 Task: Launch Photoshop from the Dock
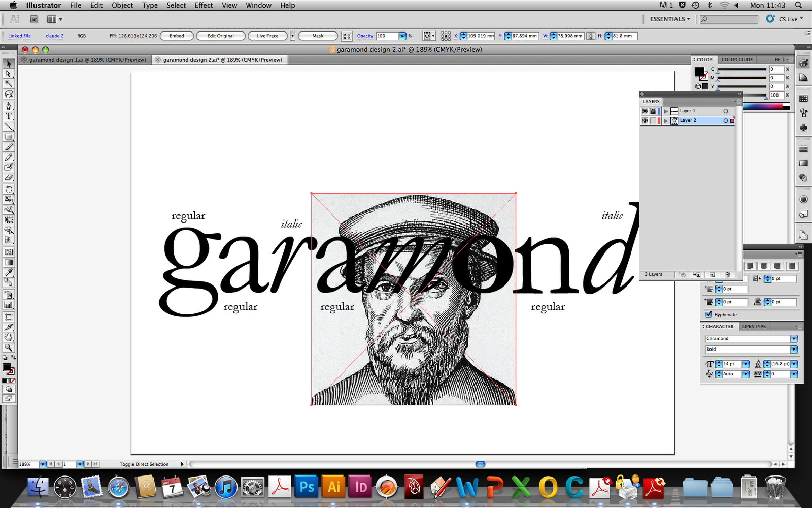tap(307, 487)
